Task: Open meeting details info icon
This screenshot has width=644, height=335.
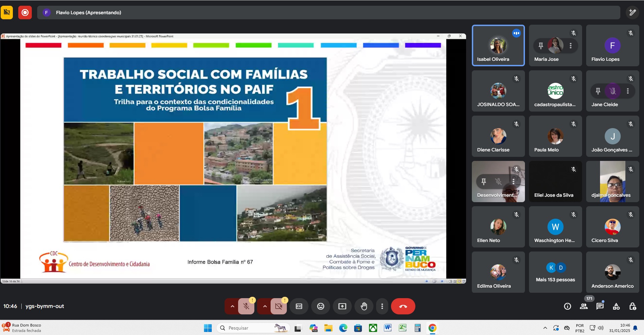Action: pos(567,306)
